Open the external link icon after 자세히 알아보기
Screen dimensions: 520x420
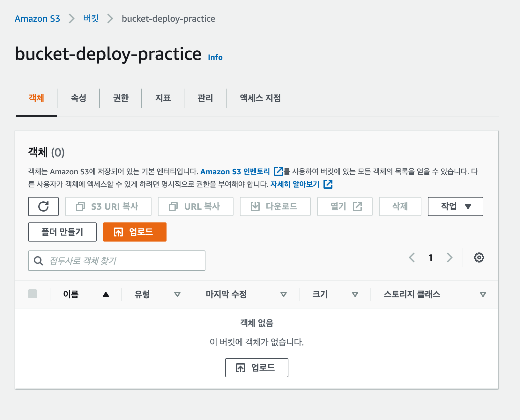pyautogui.click(x=328, y=184)
